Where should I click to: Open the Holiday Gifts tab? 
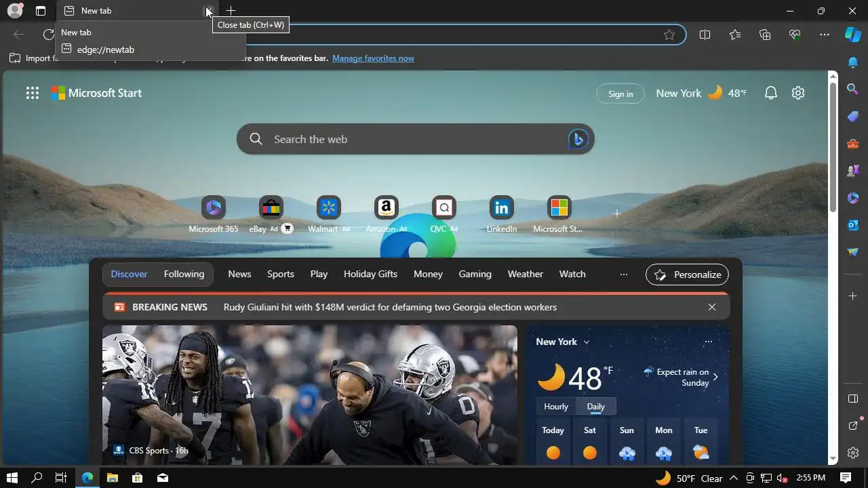(370, 274)
